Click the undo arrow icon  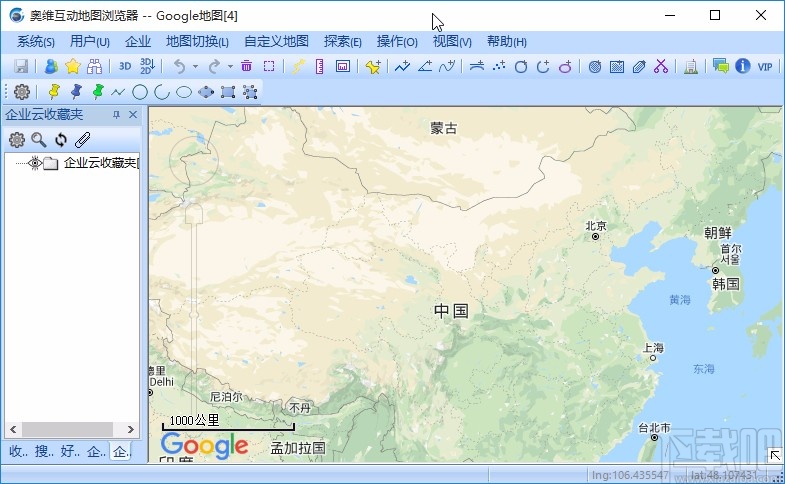click(179, 66)
